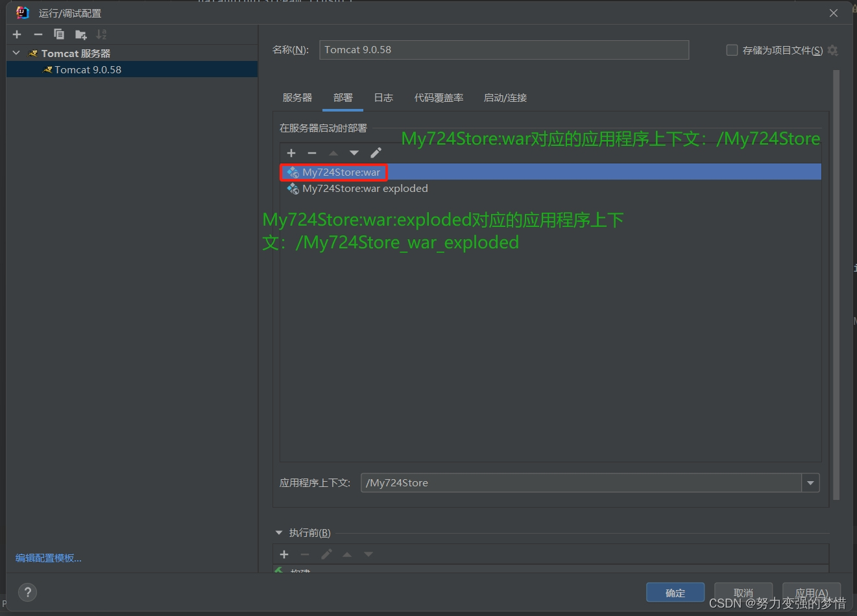Click the dialog vertical scrollbar
Image resolution: width=857 pixels, height=616 pixels.
click(x=836, y=285)
